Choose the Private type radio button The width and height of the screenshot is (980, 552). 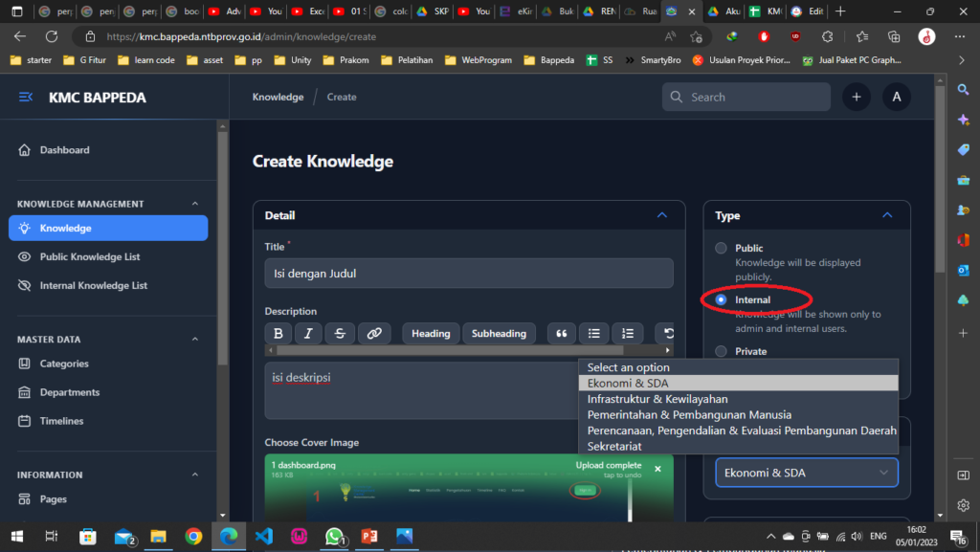click(722, 351)
